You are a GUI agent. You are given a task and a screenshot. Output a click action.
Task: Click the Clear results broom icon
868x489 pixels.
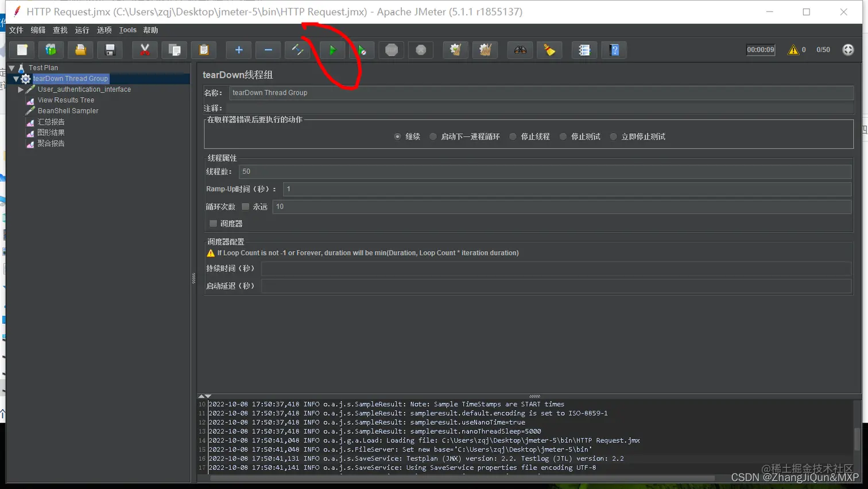(456, 50)
